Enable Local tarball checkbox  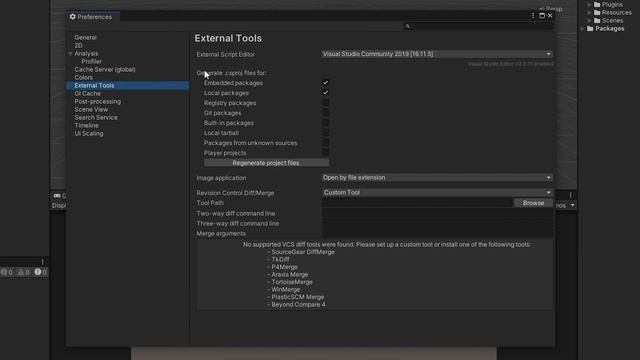[325, 133]
